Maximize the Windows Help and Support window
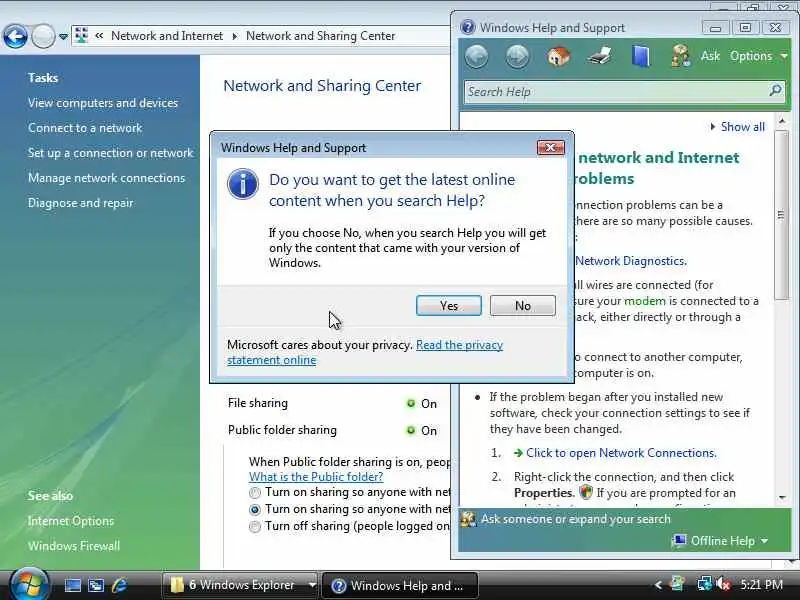Image resolution: width=800 pixels, height=600 pixels. coord(745,28)
